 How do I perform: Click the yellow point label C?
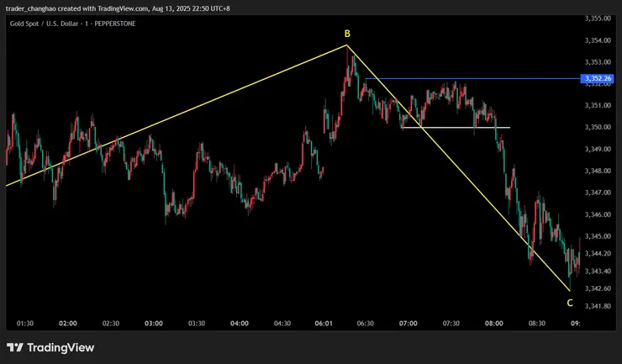point(570,303)
